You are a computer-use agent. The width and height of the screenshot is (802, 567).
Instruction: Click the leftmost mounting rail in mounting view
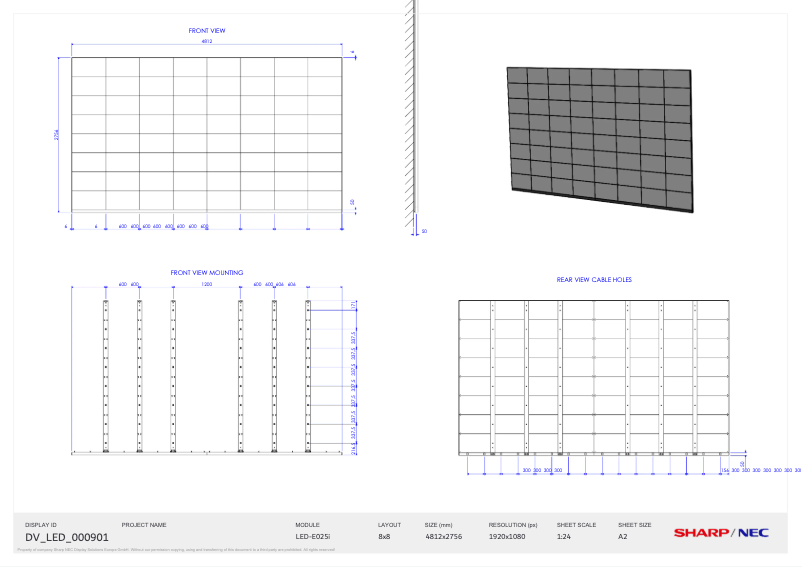(x=106, y=375)
